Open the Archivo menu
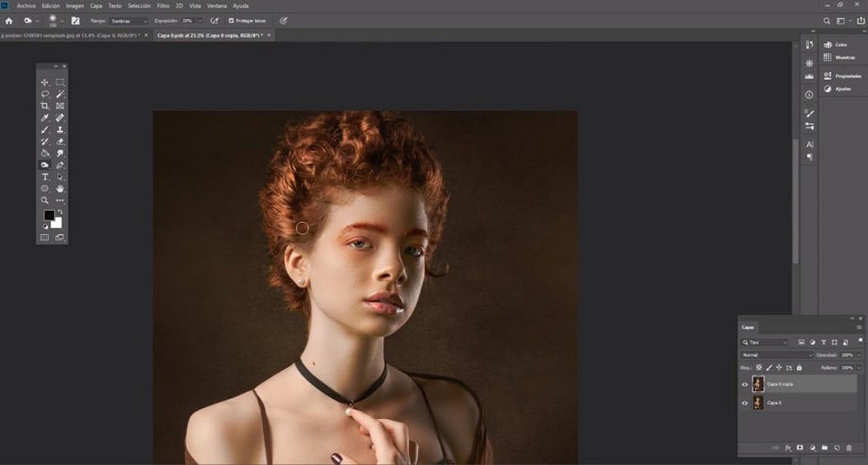This screenshot has height=465, width=868. click(26, 5)
